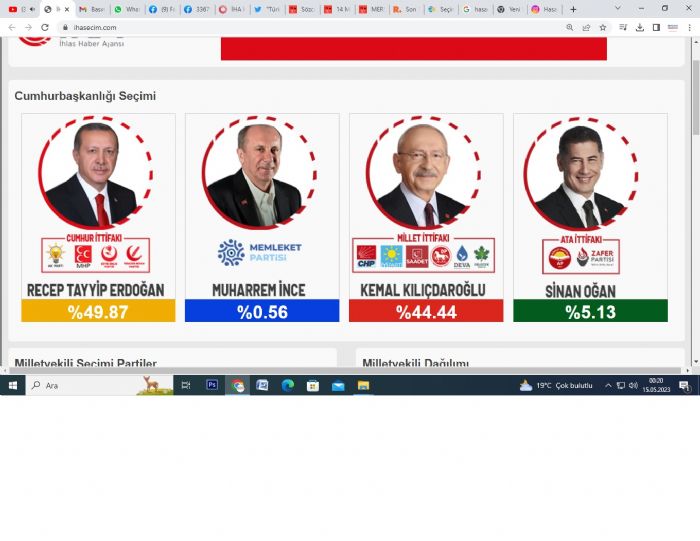Reload the ihasecim.com page
The width and height of the screenshot is (700, 541).
click(45, 28)
